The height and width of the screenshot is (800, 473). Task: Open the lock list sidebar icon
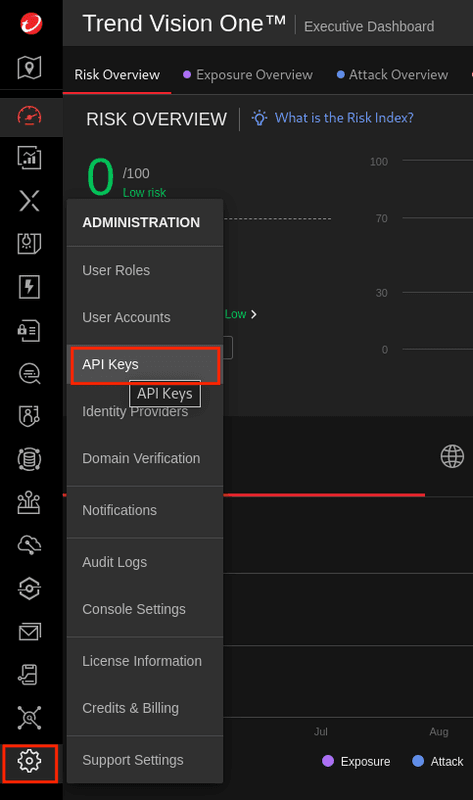tap(30, 331)
